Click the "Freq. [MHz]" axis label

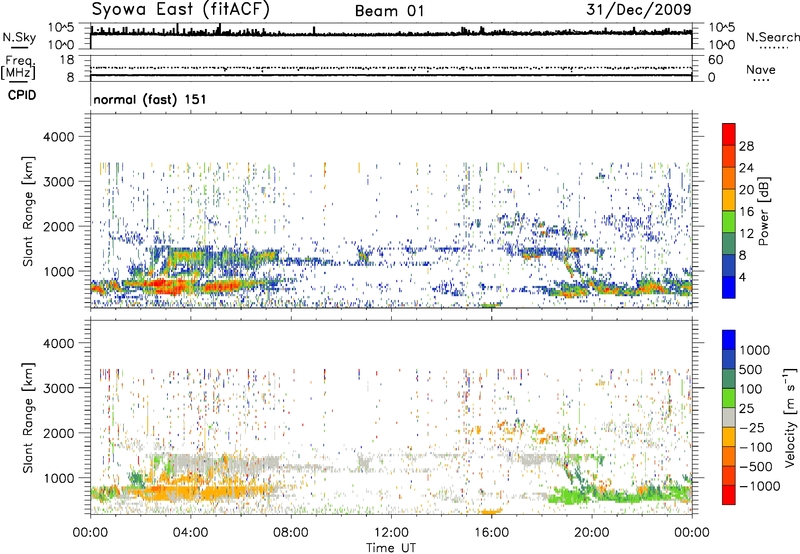[18, 68]
